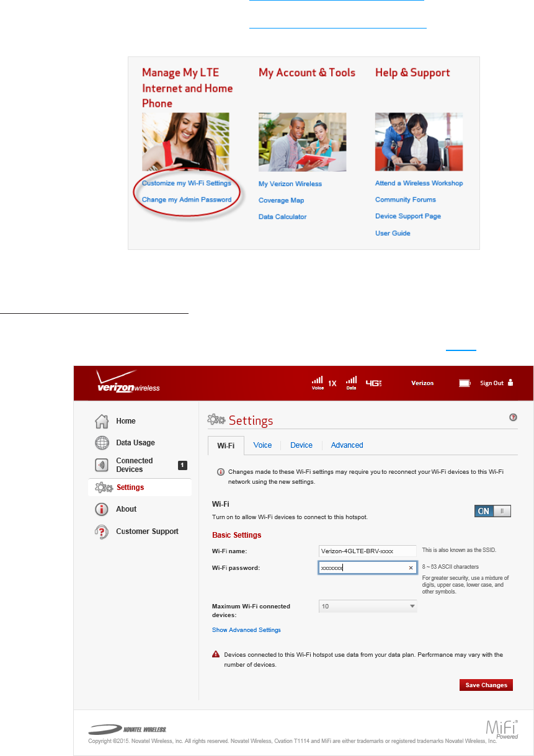Click the battery status icon
The height and width of the screenshot is (756, 534).
pos(465,383)
